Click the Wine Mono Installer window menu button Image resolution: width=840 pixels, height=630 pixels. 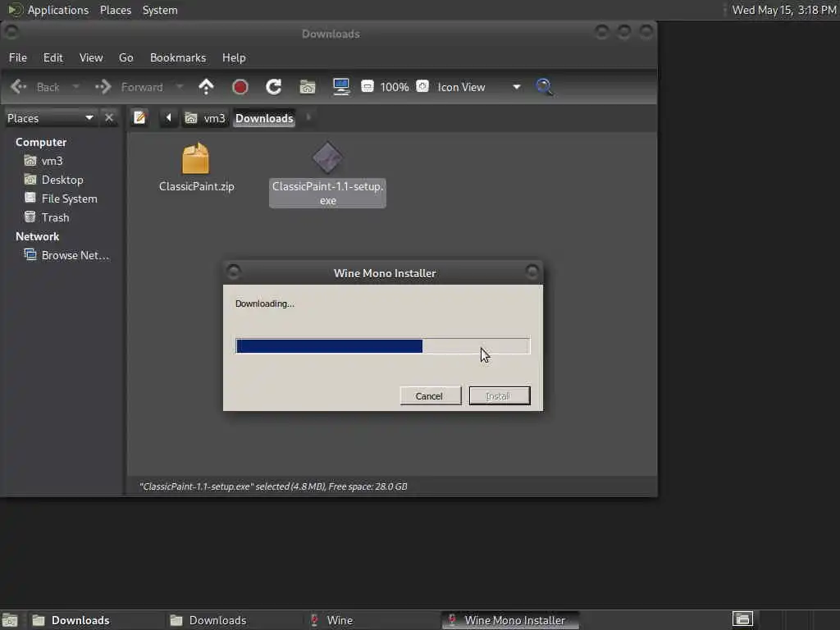pos(233,272)
